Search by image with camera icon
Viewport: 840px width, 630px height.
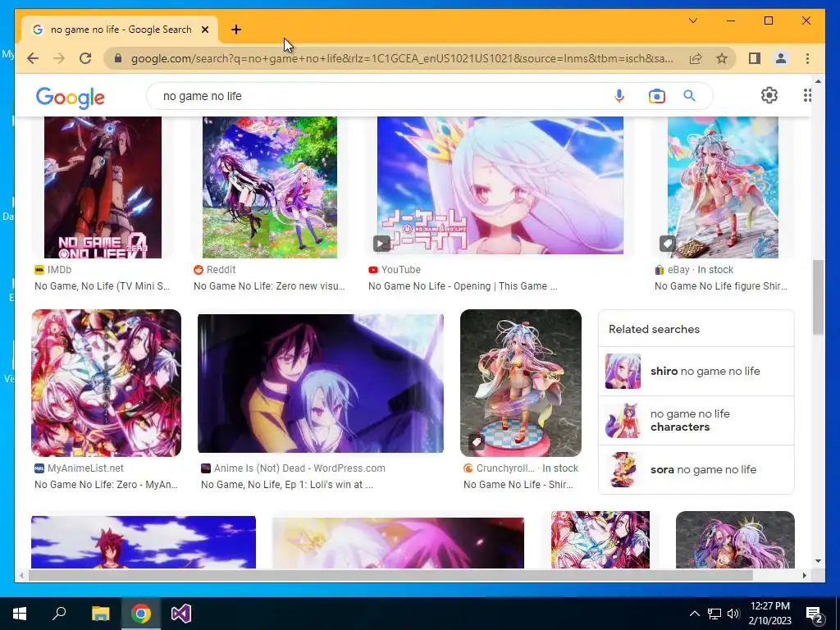(x=657, y=96)
